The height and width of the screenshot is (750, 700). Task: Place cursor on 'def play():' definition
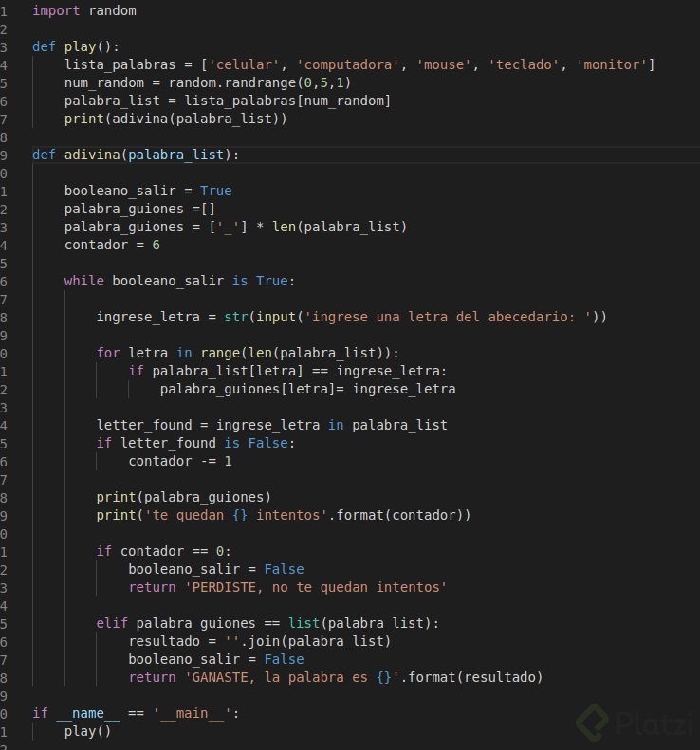(76, 46)
